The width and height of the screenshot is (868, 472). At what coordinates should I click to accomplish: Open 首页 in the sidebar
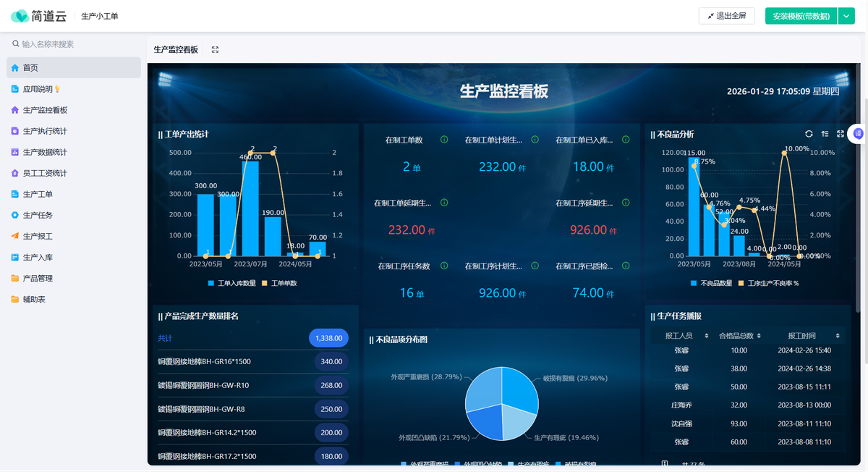(74, 67)
